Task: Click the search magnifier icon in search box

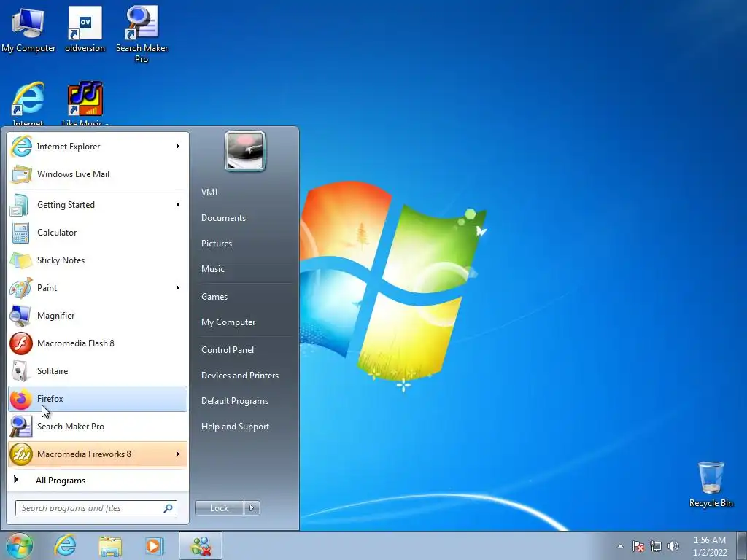Action: point(169,508)
